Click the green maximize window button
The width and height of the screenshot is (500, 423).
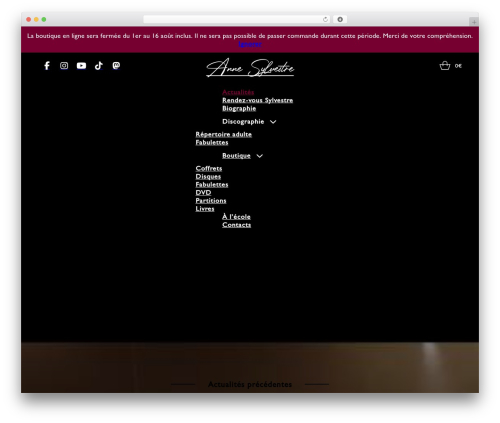tap(44, 19)
